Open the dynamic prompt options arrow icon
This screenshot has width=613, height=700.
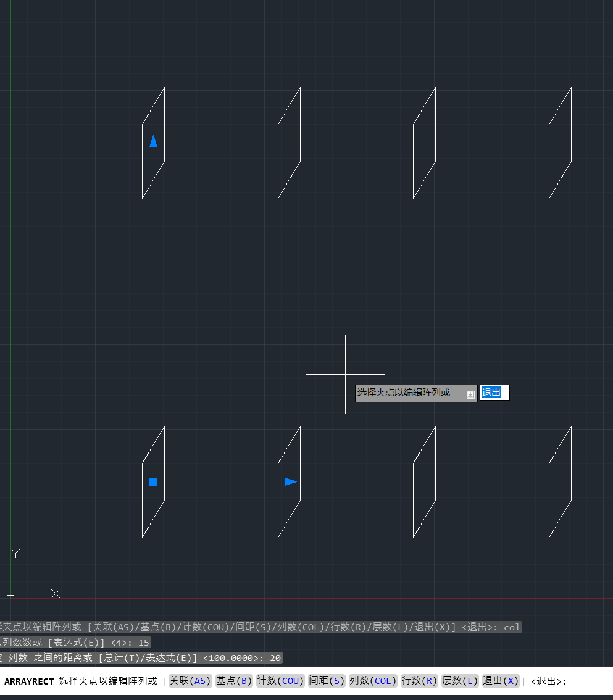tap(470, 394)
